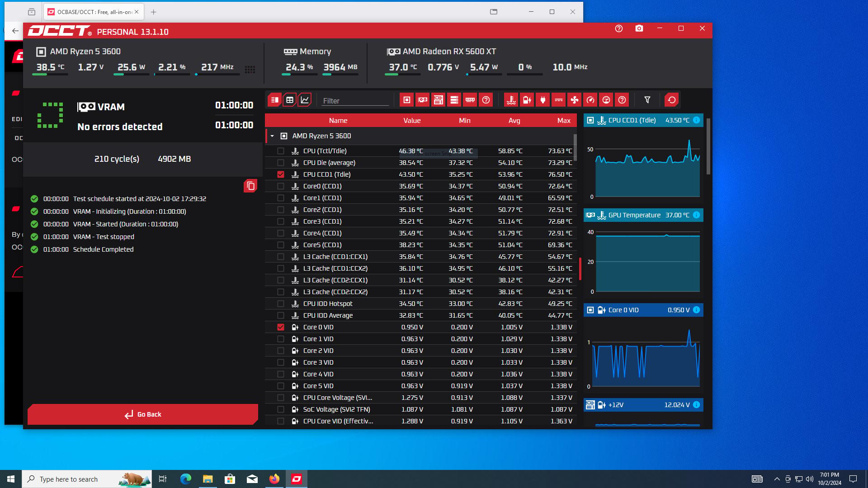Screen dimensions: 868x488
Task: Toggle the speedometer frequency filter icon
Action: pyautogui.click(x=590, y=100)
